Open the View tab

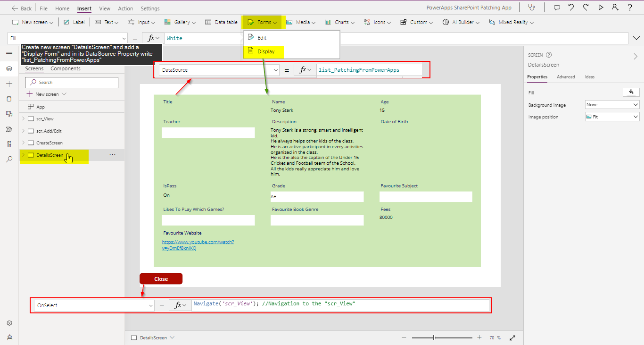pyautogui.click(x=105, y=8)
